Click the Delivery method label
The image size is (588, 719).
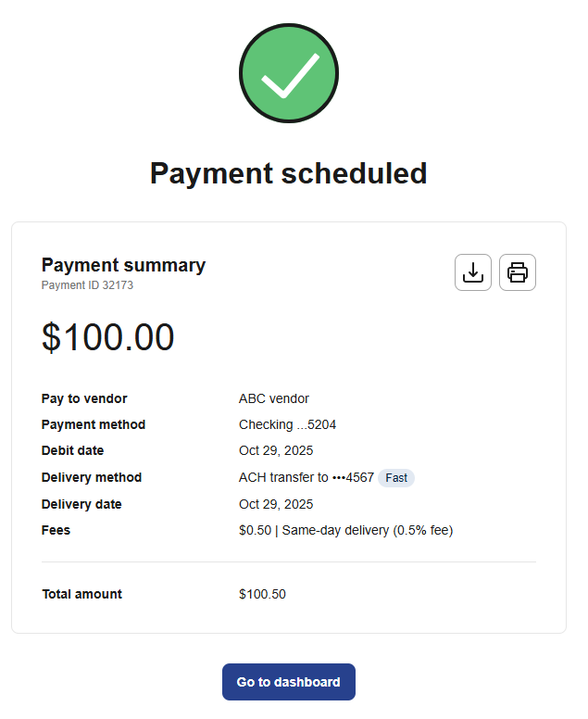pos(92,477)
